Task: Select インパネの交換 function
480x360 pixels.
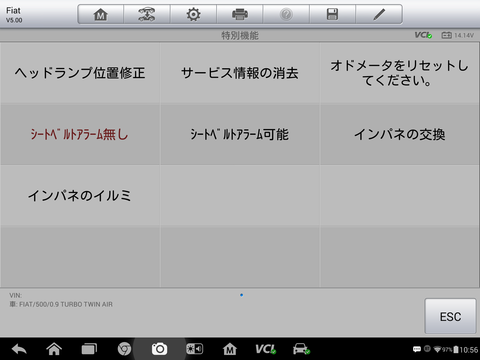Action: click(400, 134)
